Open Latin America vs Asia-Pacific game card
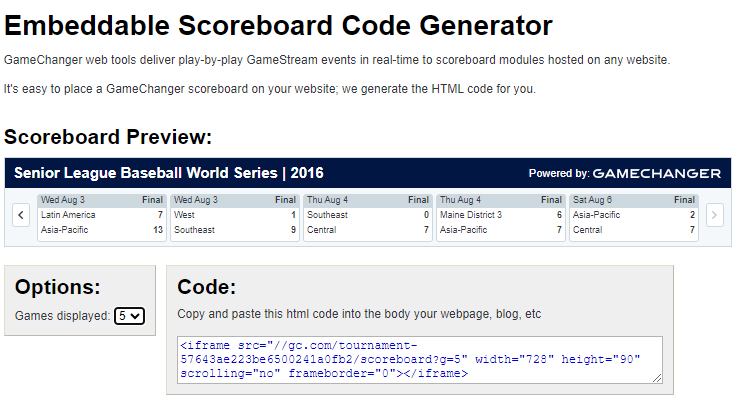749x406 pixels. pos(101,217)
